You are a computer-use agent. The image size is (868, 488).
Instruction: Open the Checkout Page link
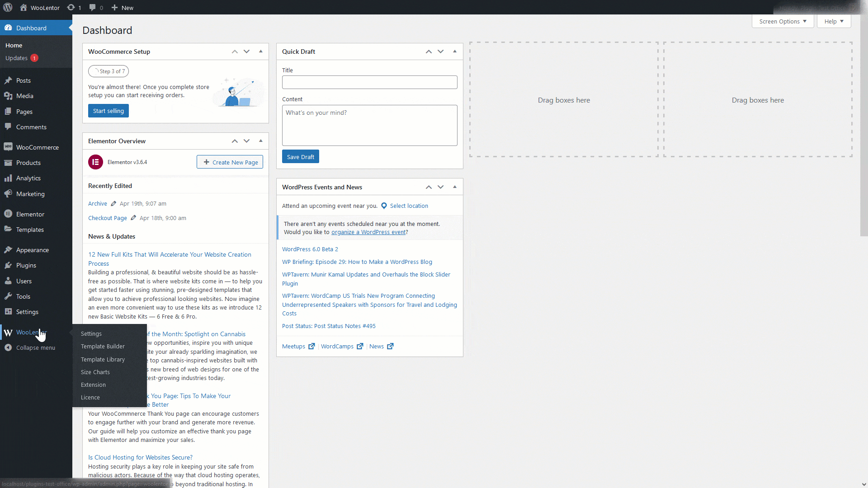coord(108,218)
